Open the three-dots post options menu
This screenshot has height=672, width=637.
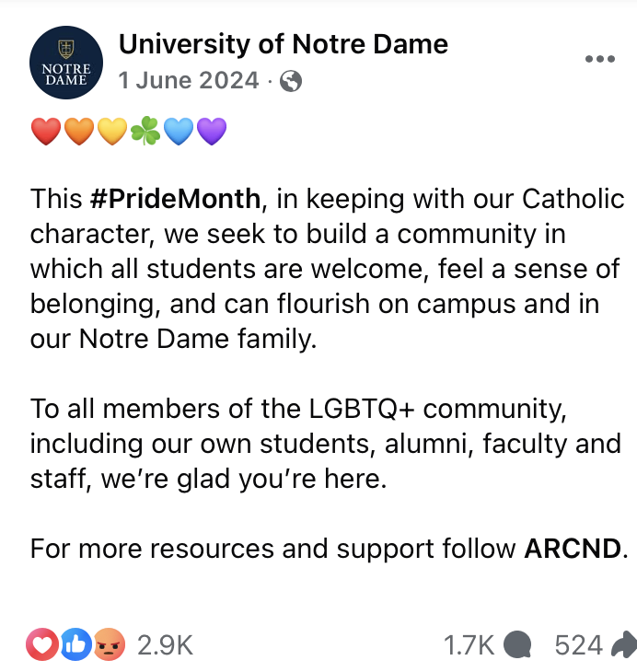[599, 60]
